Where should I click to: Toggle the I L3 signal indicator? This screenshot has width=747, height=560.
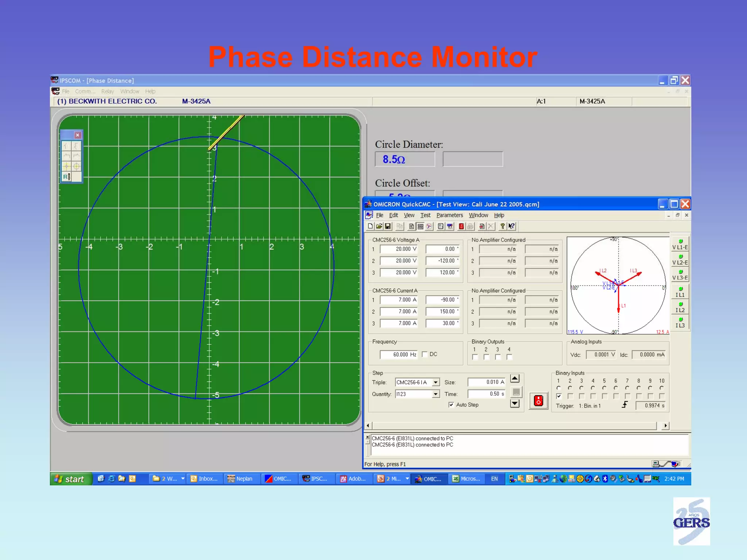click(680, 322)
